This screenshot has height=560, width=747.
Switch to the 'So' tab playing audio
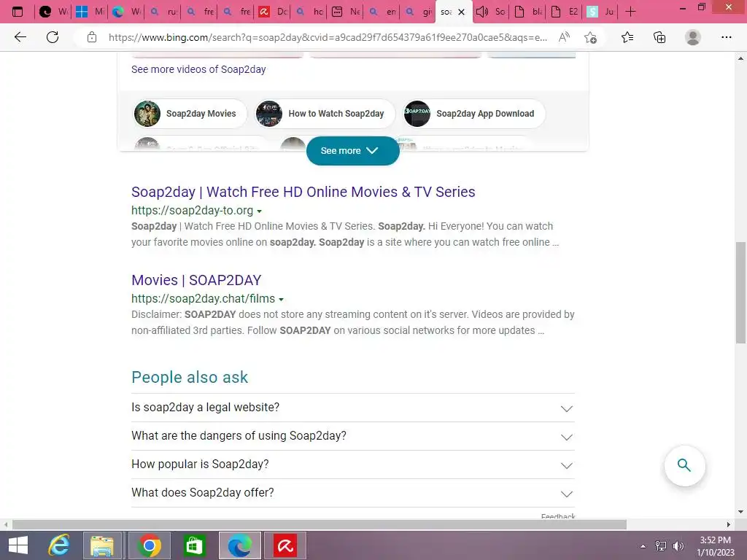(x=491, y=12)
